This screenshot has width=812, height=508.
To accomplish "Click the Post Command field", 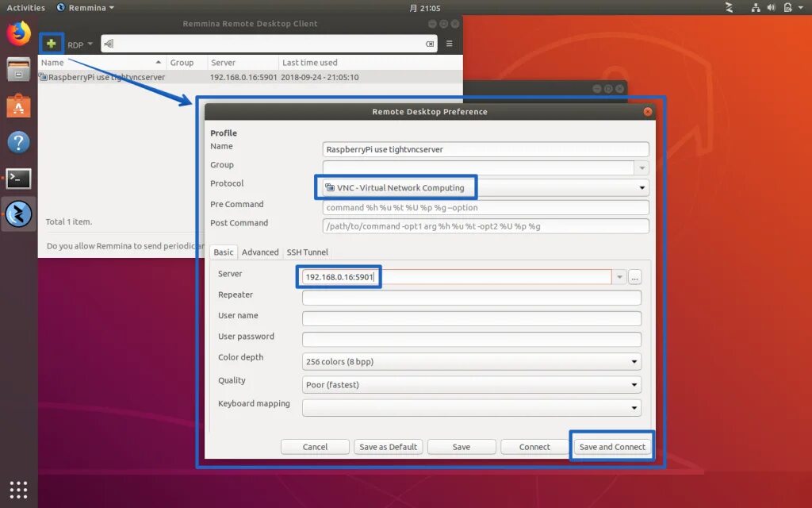I will point(485,226).
